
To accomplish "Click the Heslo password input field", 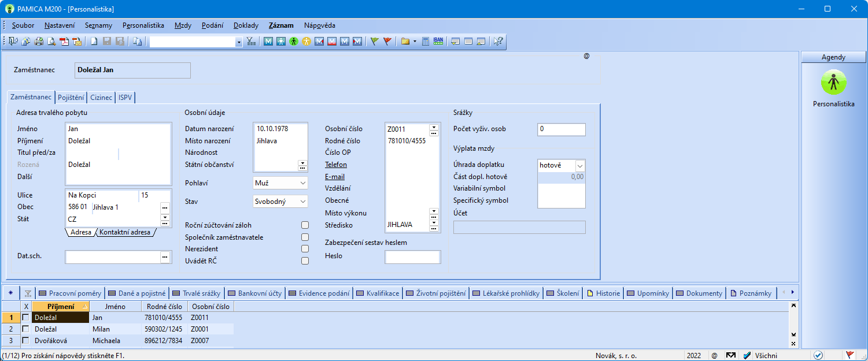I will coord(413,256).
